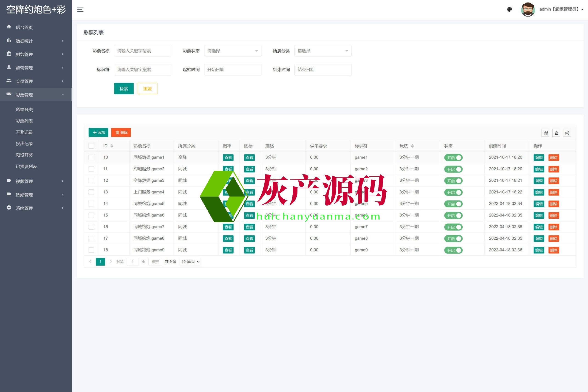Change the 10 条/页 page size selector
Screen dimensions: 588x392
190,262
